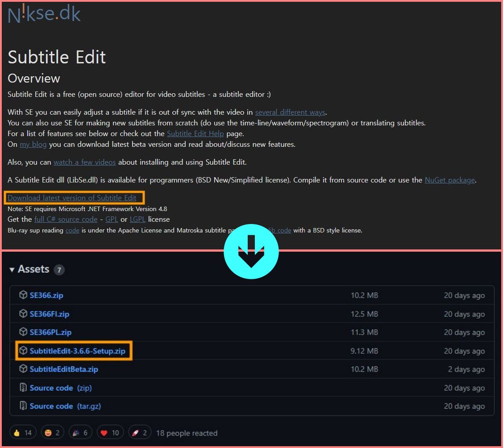503x448 pixels.
Task: Toggle the rocket reaction (2)
Action: coord(140,433)
